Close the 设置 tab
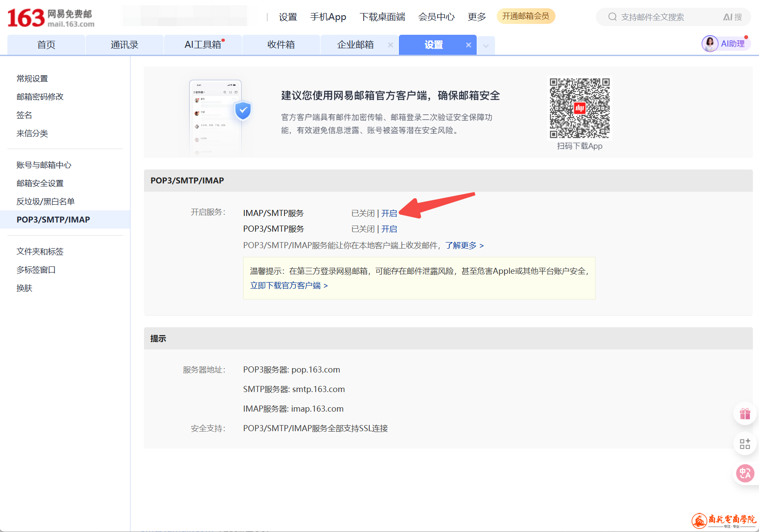 (468, 45)
